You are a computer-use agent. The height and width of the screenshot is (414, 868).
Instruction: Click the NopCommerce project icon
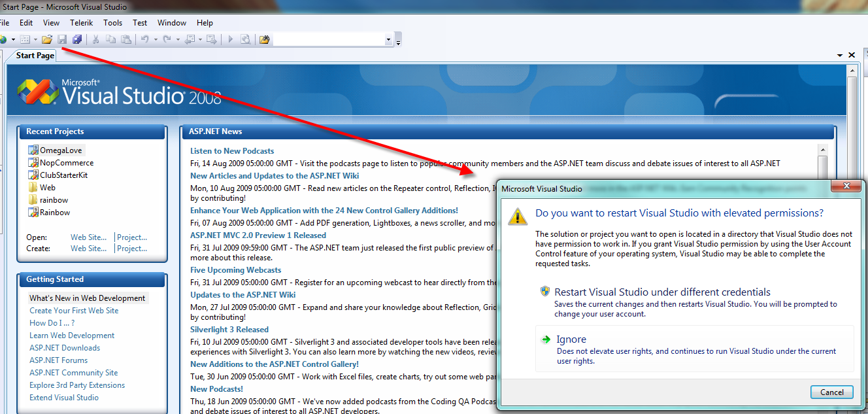click(x=33, y=163)
